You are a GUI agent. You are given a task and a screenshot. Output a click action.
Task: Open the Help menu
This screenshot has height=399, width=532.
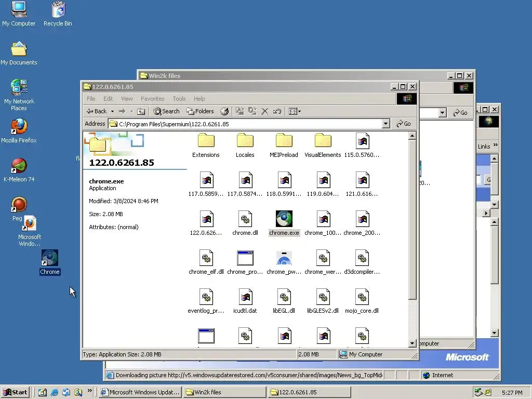point(199,99)
